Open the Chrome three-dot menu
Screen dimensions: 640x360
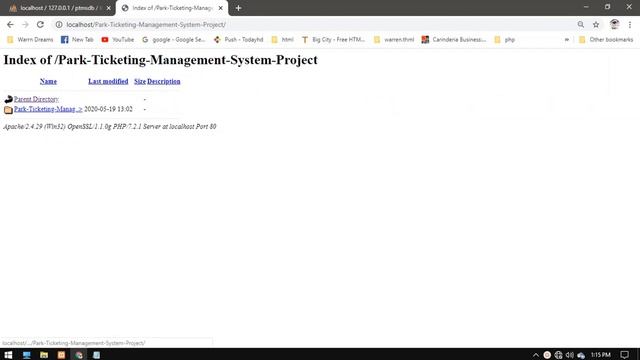630,24
